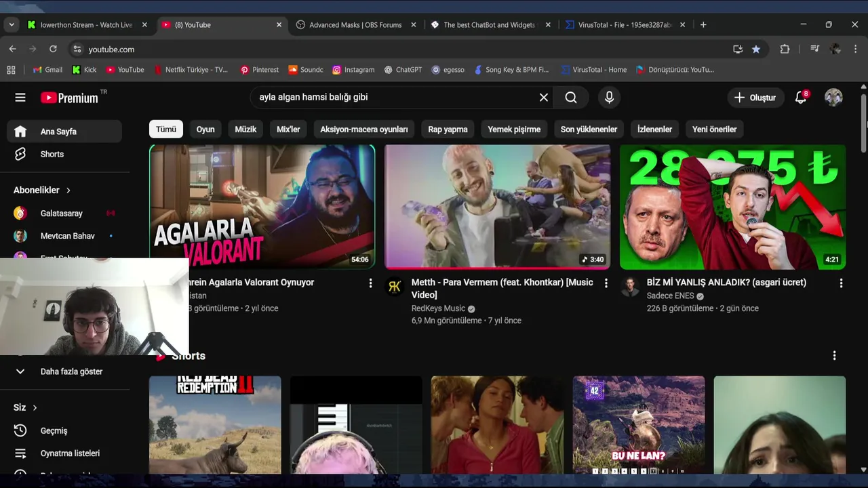Switch to the Advanced Masks OBS Forums tab
Viewport: 868px width, 488px height.
point(355,24)
